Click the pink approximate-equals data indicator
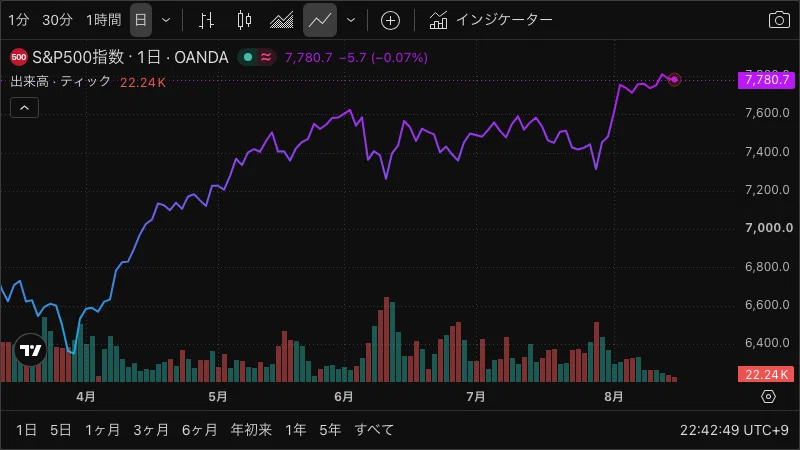 tap(266, 57)
